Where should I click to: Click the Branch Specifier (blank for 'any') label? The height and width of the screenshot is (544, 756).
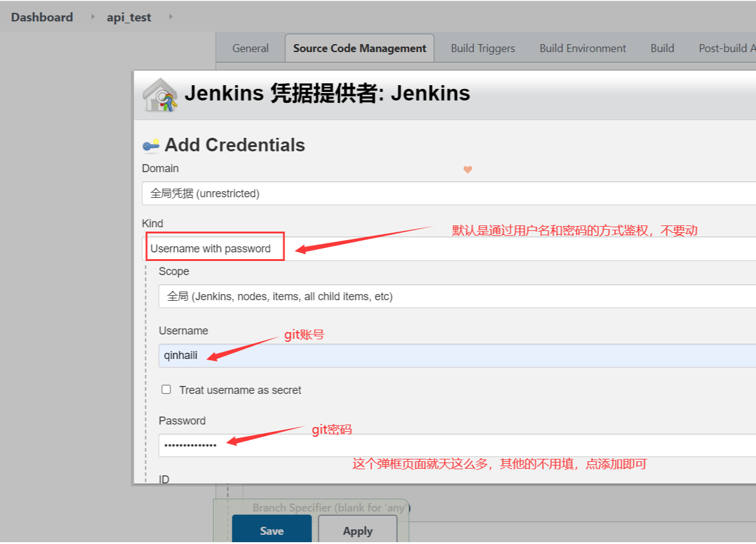click(x=331, y=508)
